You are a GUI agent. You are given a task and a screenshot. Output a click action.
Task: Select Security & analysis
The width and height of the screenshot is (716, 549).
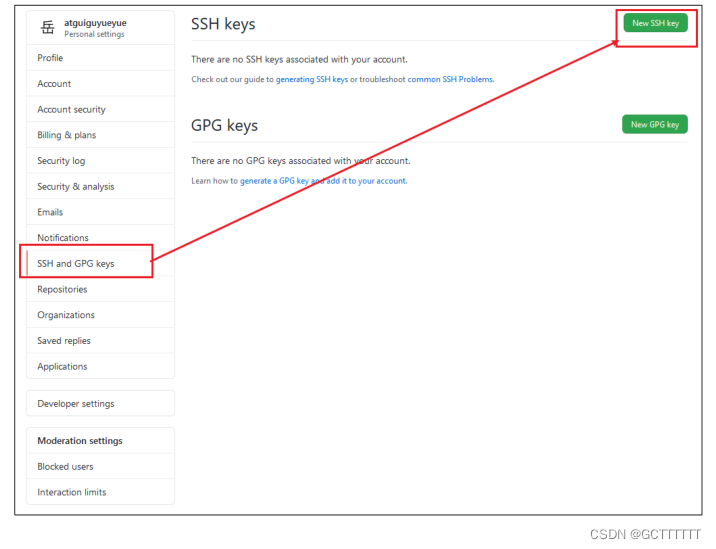[100, 186]
